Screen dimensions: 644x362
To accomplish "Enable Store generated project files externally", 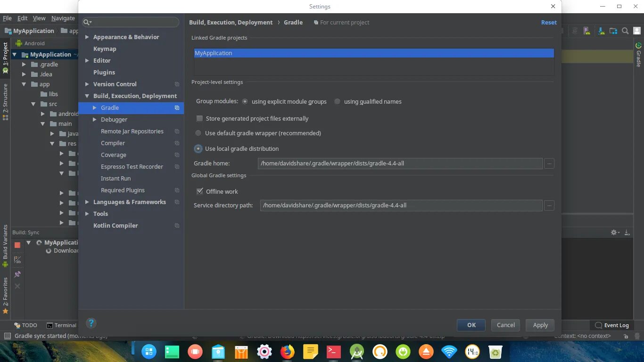I will coord(252,118).
